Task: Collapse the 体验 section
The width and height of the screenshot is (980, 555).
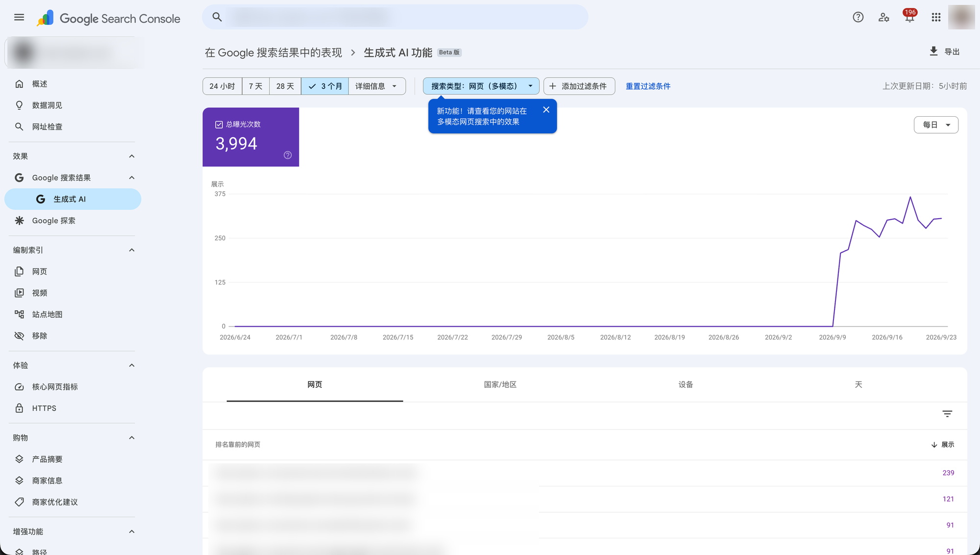Action: coord(131,365)
